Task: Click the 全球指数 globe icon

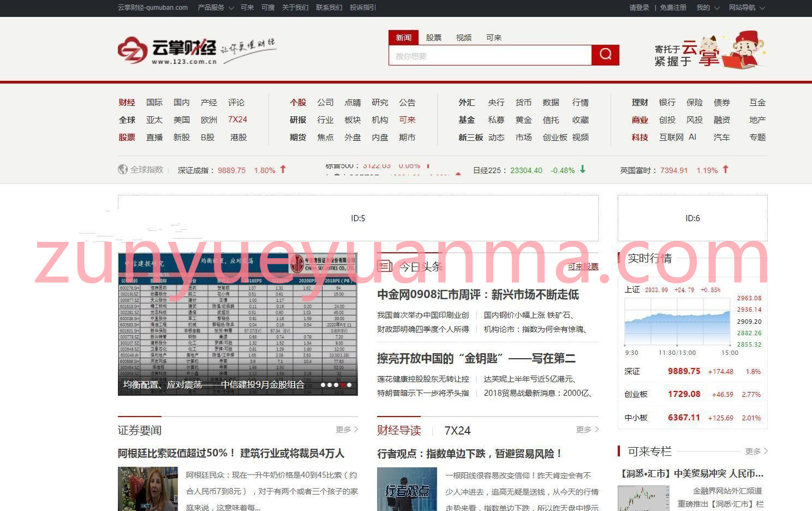Action: click(123, 169)
